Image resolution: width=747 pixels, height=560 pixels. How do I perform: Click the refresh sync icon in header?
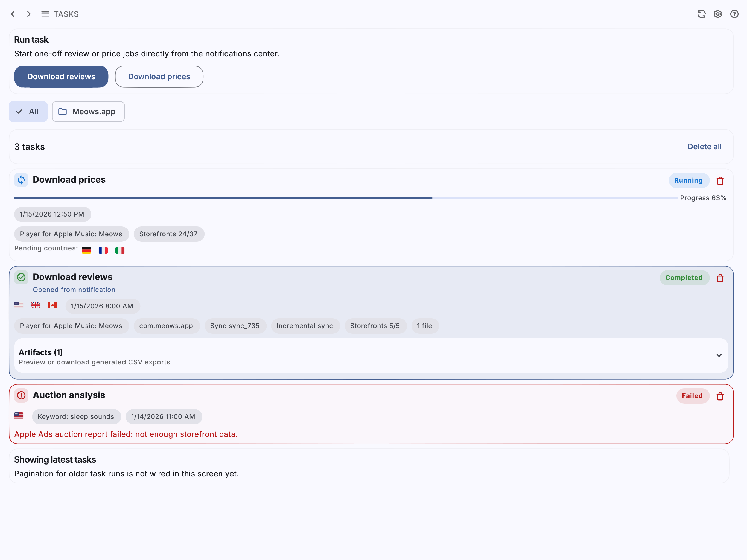click(x=701, y=14)
